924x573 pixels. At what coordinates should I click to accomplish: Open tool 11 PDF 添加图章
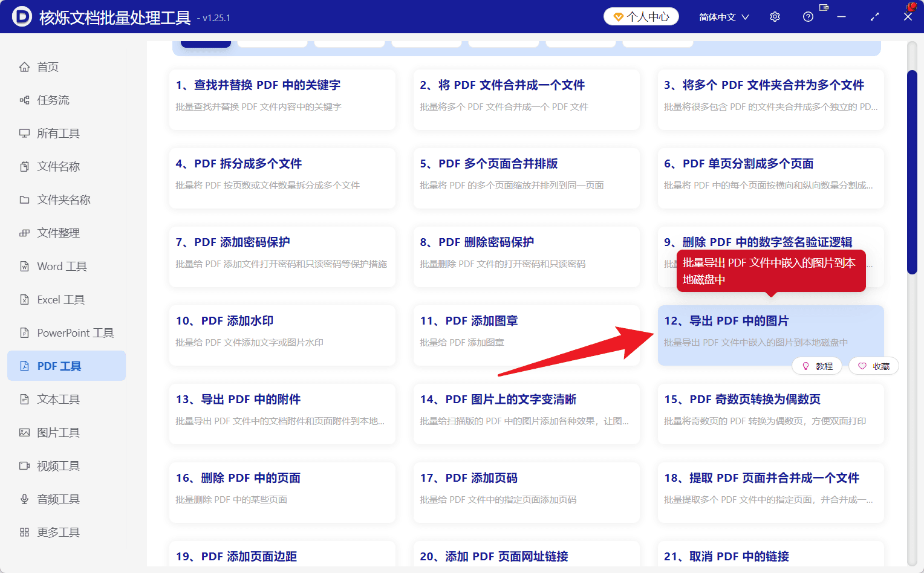(527, 335)
